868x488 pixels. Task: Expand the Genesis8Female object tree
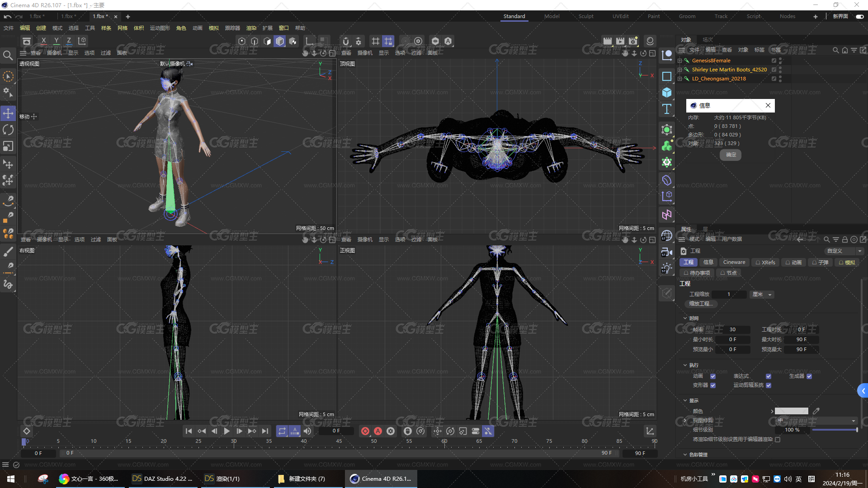pos(679,61)
